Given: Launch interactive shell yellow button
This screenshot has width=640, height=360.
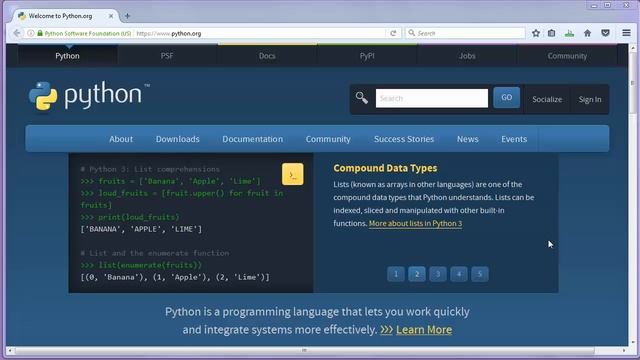Looking at the screenshot, I should (x=293, y=174).
